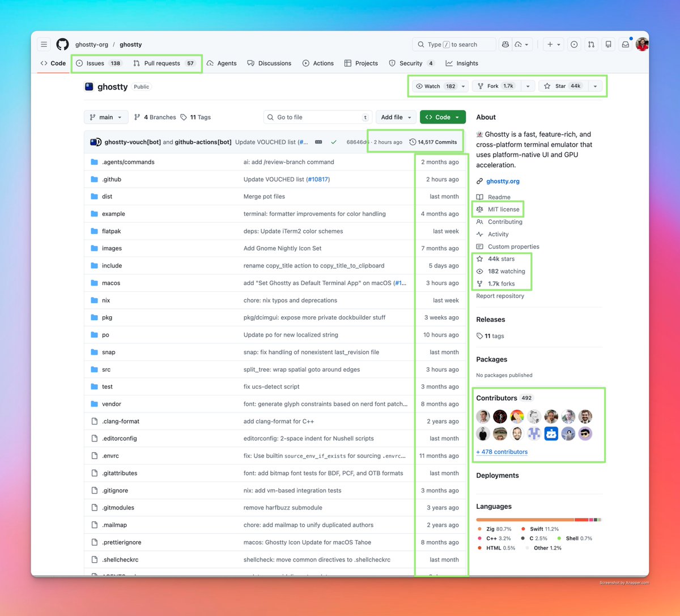680x616 pixels.
Task: Click the ghostty-org owner breadcrumb
Action: point(92,44)
